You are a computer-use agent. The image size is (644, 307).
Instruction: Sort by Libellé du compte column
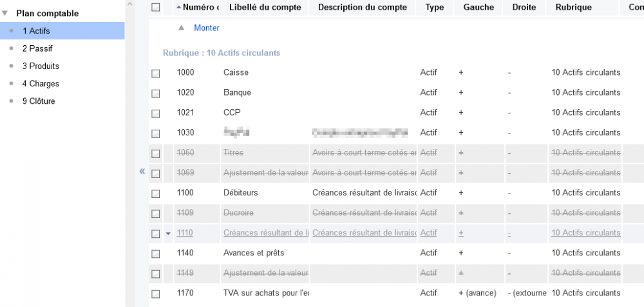click(265, 7)
